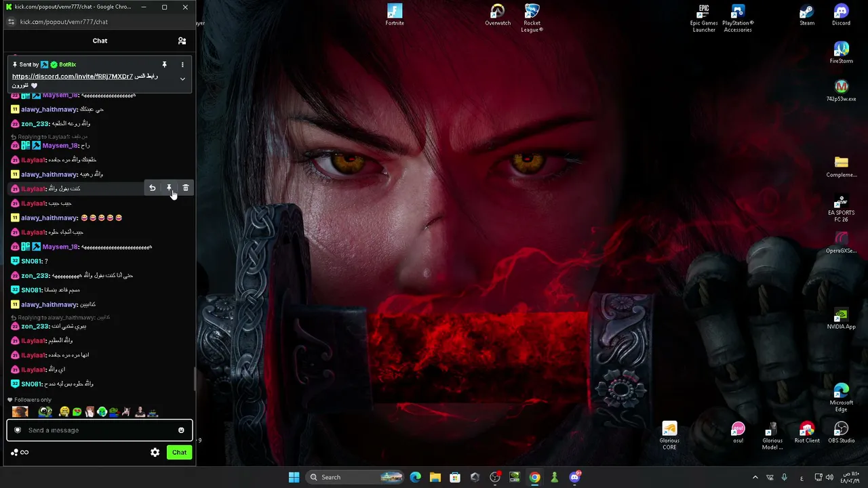Select the EA SPORTS FC 26 desktop icon
Viewport: 868px width, 488px height.
[842, 209]
